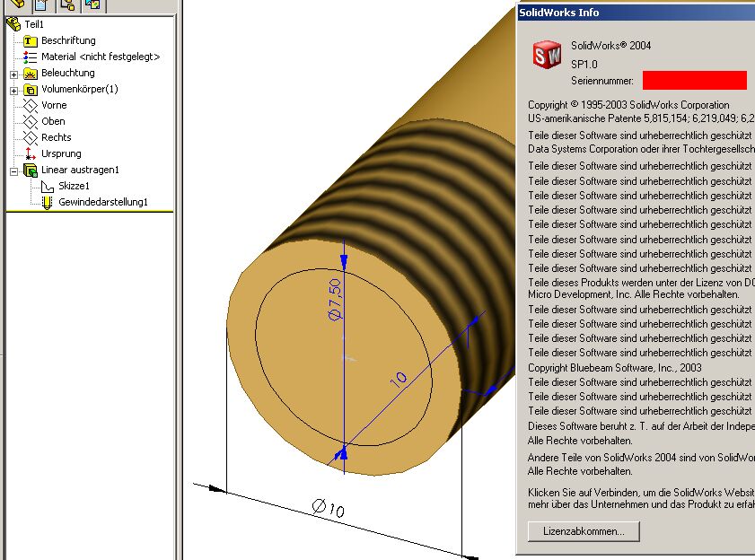Screen dimensions: 755x560
Task: Open the fourth manager tab with colored picture icon
Action: click(x=93, y=4)
